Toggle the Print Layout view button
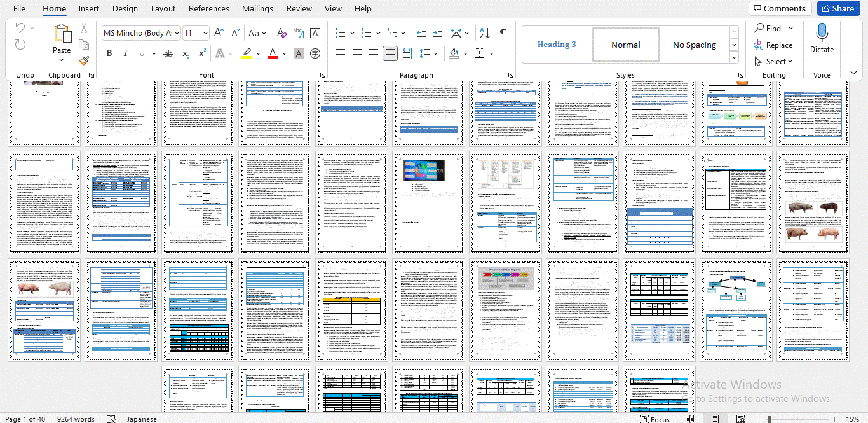 (x=715, y=419)
